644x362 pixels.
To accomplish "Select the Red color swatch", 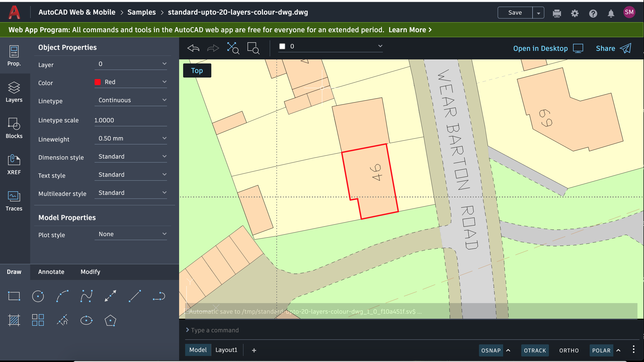I will [98, 82].
